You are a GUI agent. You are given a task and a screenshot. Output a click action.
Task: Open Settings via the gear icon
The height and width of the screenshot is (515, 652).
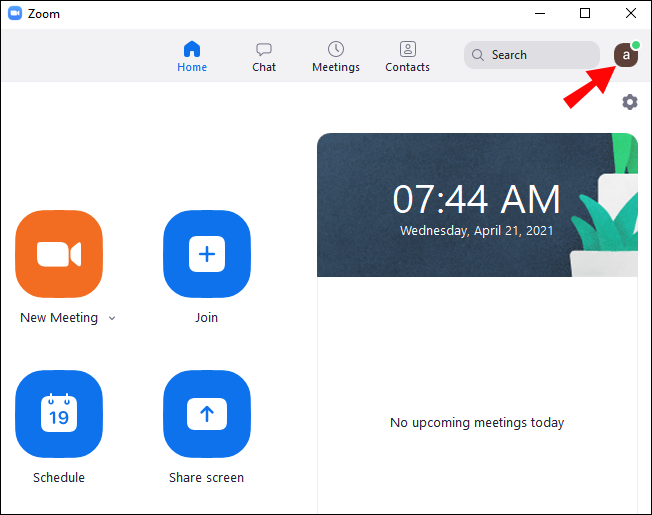pyautogui.click(x=630, y=102)
